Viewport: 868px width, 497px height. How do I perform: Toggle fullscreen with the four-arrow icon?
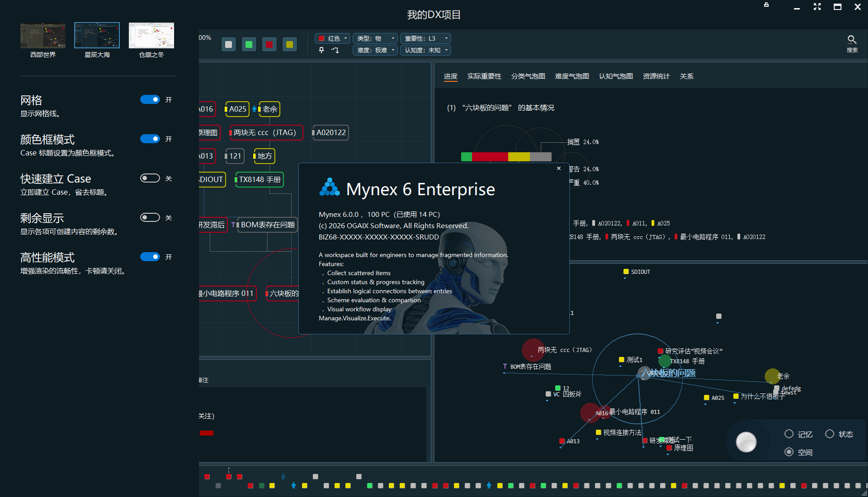click(x=817, y=6)
